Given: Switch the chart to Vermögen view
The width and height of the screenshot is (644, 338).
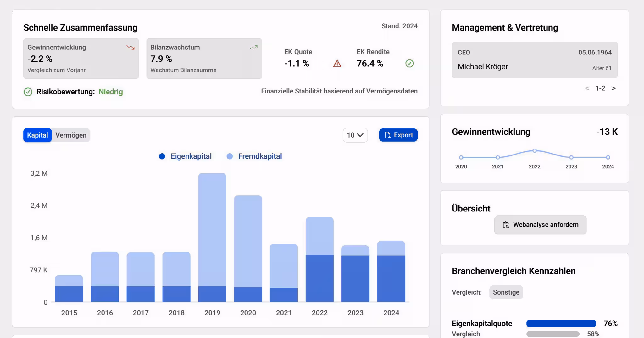Looking at the screenshot, I should 71,135.
